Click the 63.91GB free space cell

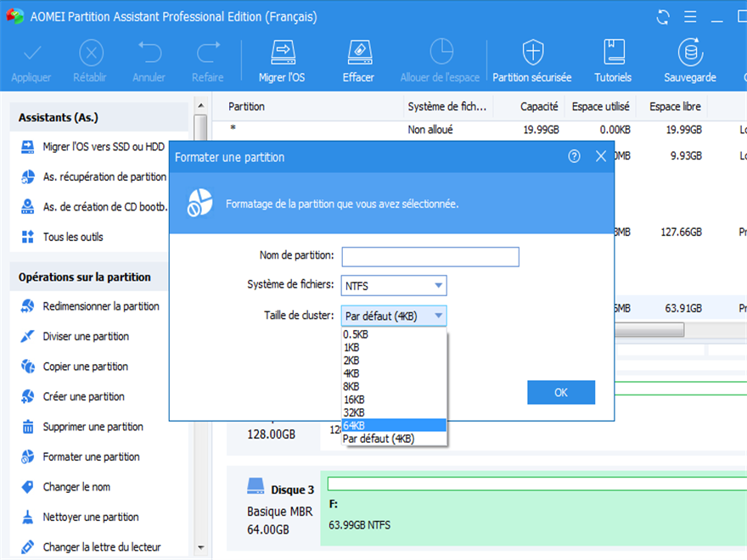[683, 309]
